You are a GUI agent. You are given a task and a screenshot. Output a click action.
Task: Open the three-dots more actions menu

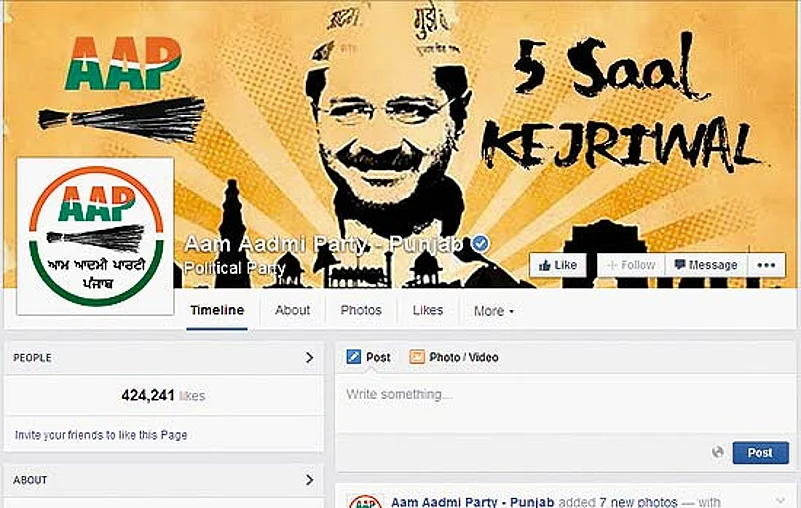[x=766, y=265]
